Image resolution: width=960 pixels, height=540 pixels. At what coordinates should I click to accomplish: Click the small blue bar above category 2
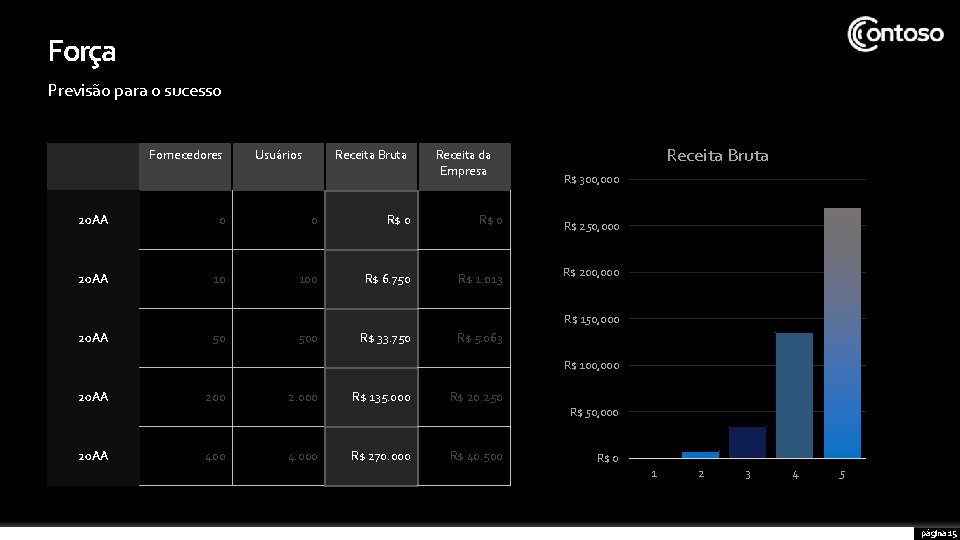700,455
